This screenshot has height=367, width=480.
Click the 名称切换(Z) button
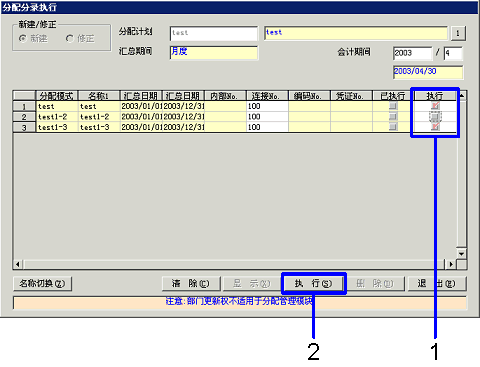pos(42,284)
